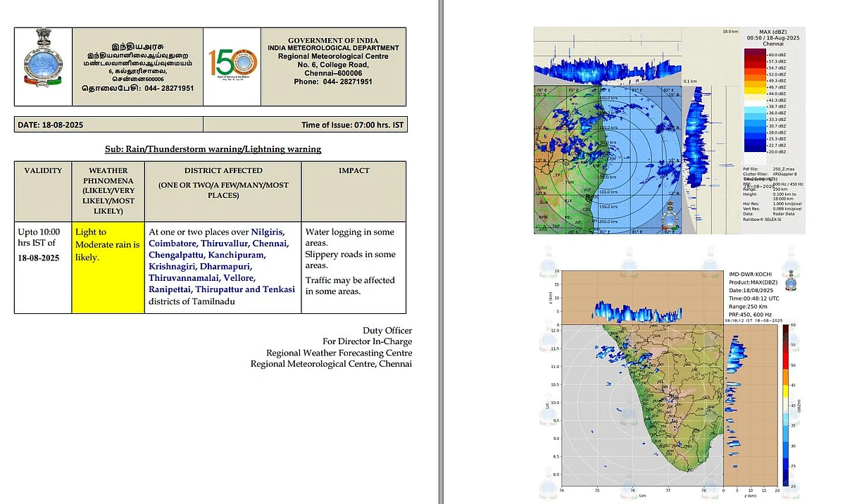
Task: Click 'Thiruvallur' in the districts list
Action: 223,244
